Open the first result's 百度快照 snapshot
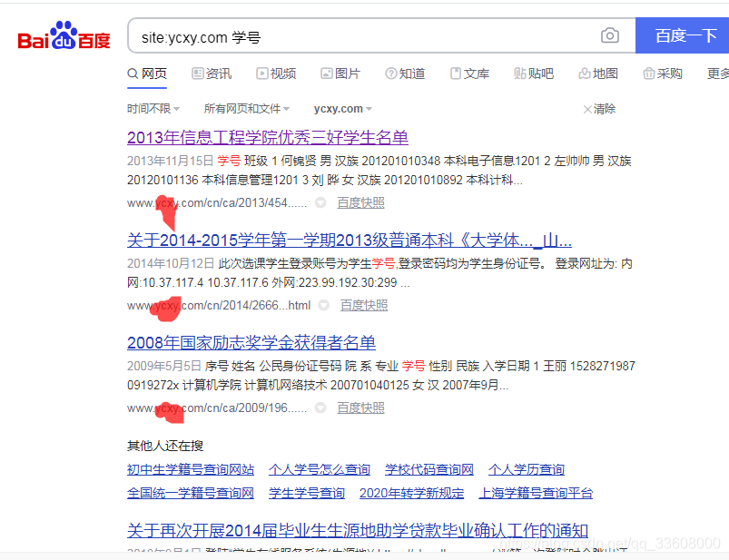Screen dimensions: 729x560 point(363,202)
